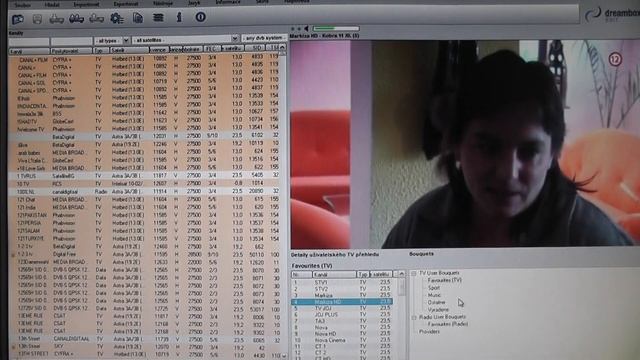640x360 pixels.
Task: Select TA3 in the favourites list
Action: coord(342,321)
